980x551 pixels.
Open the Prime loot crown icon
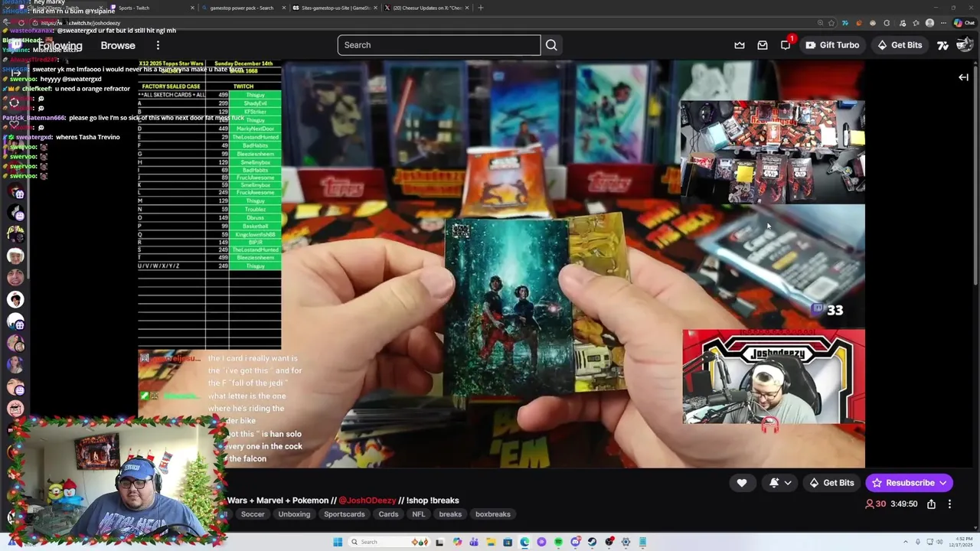tap(740, 45)
